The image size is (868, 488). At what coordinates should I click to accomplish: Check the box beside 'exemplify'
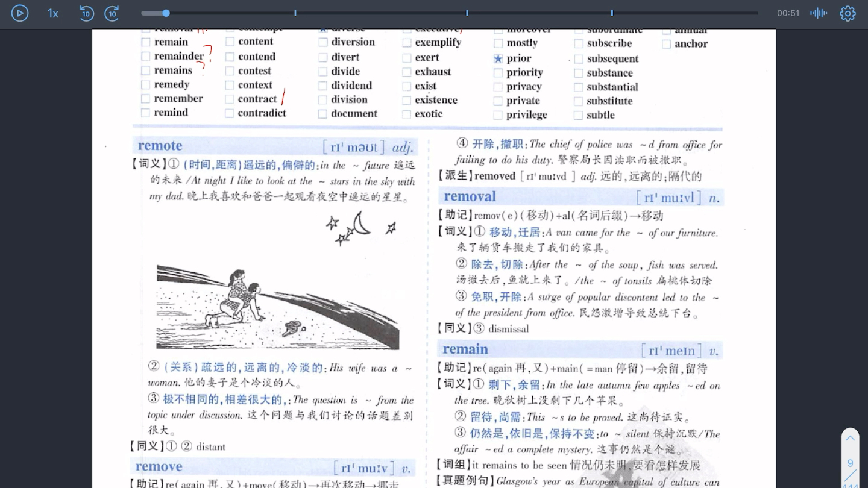click(x=407, y=43)
